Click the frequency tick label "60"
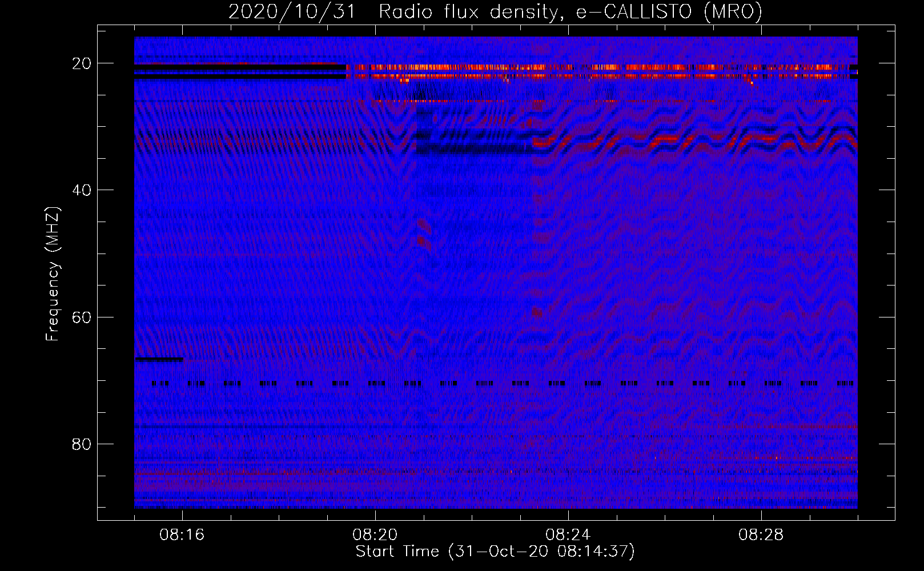Screen dimensions: 924x571 point(82,317)
